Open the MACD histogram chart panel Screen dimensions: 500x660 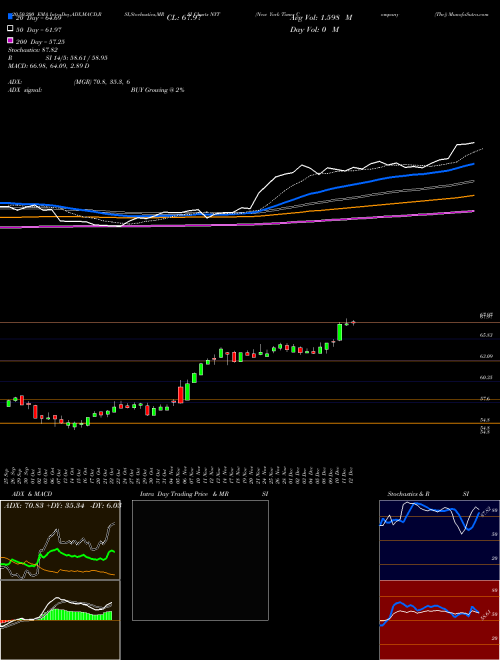point(60,620)
